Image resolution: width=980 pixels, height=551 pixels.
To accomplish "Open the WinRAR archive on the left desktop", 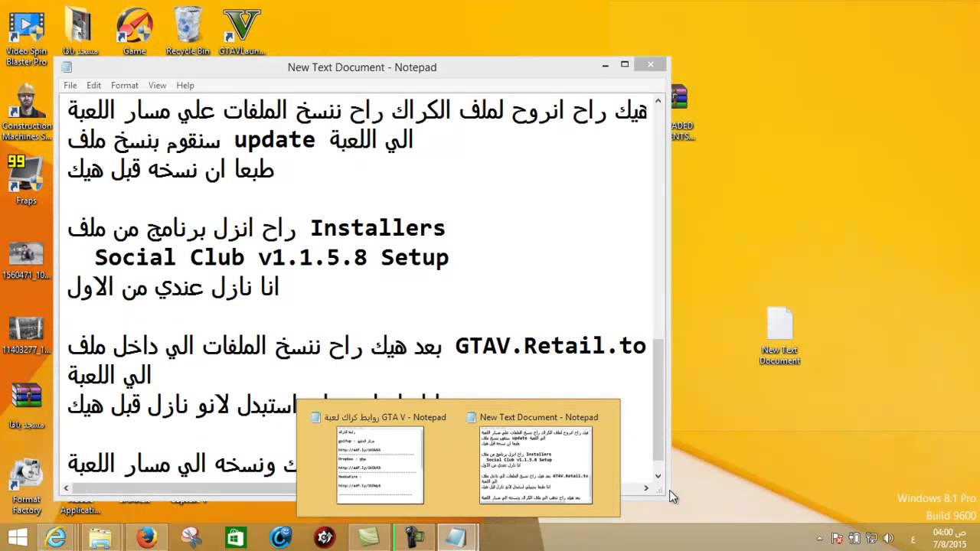I will 26,406.
